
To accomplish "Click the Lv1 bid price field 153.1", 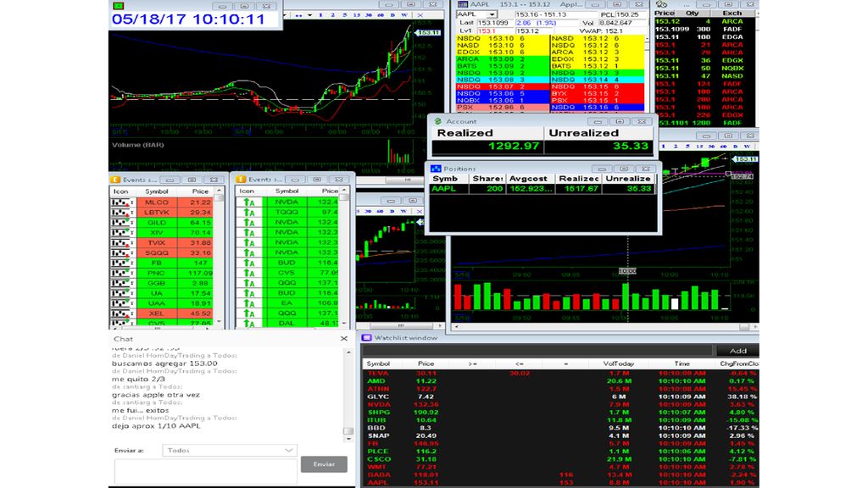I will click(494, 31).
